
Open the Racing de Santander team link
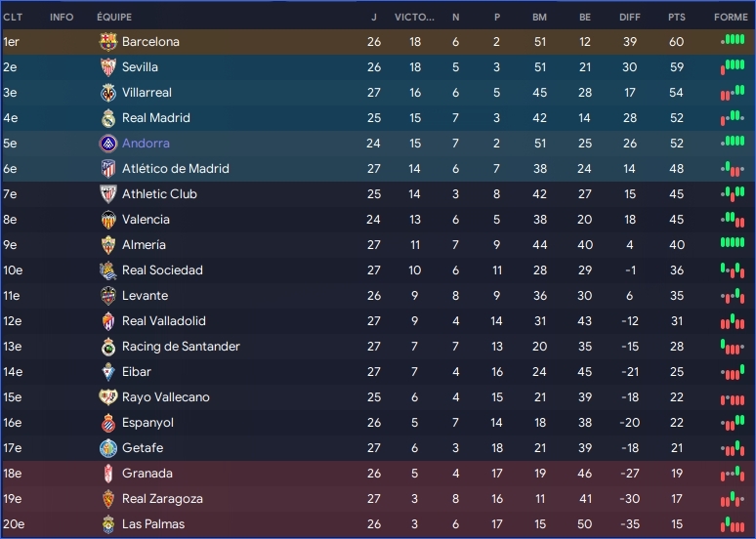pyautogui.click(x=181, y=347)
